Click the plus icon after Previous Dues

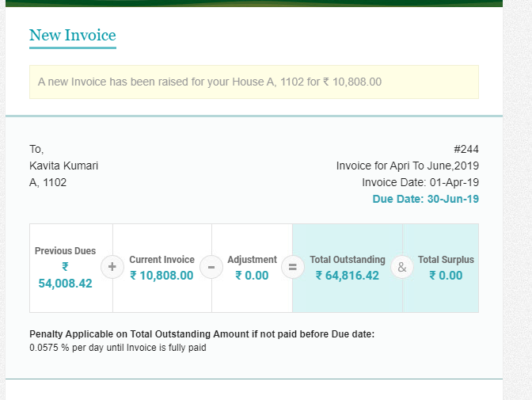click(x=112, y=268)
